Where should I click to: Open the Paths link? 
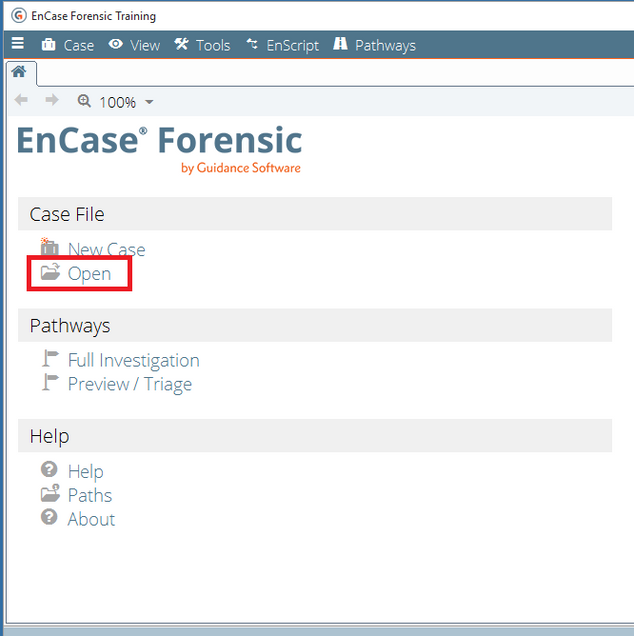click(89, 495)
